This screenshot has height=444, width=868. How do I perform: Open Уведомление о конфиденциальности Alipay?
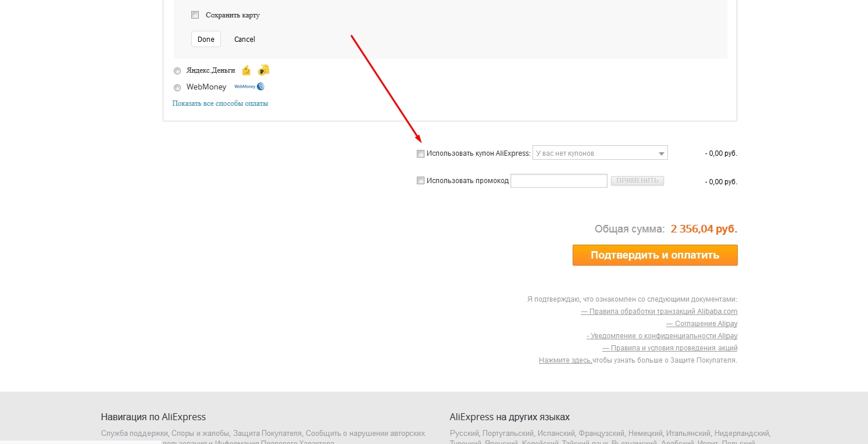click(662, 336)
